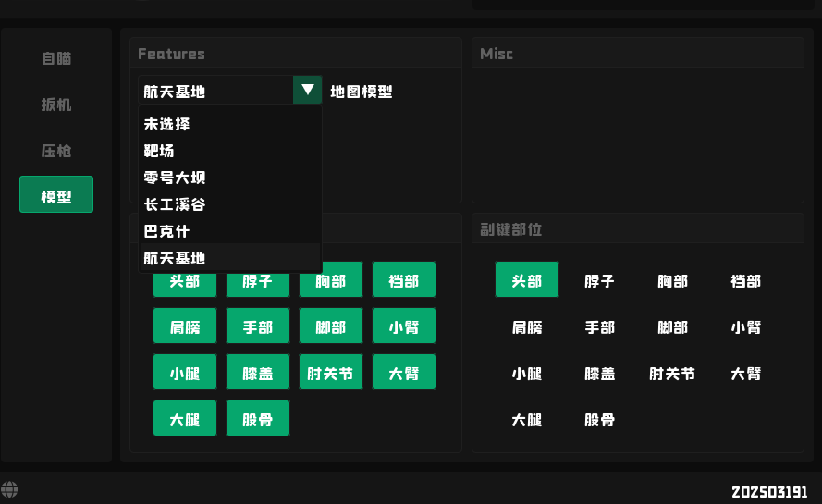Select the active 模型 sidebar tab
The height and width of the screenshot is (504, 822).
pyautogui.click(x=56, y=195)
